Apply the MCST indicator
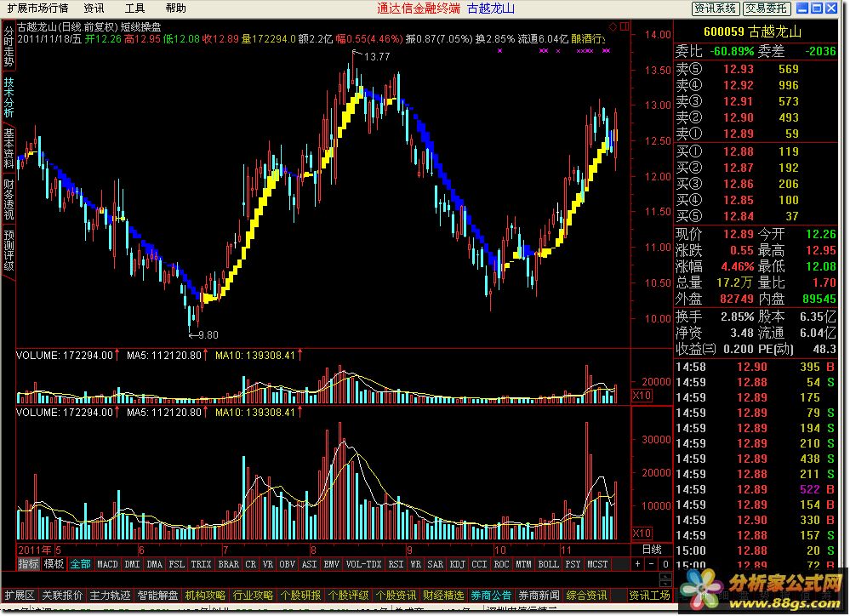The image size is (850, 616). 597,564
